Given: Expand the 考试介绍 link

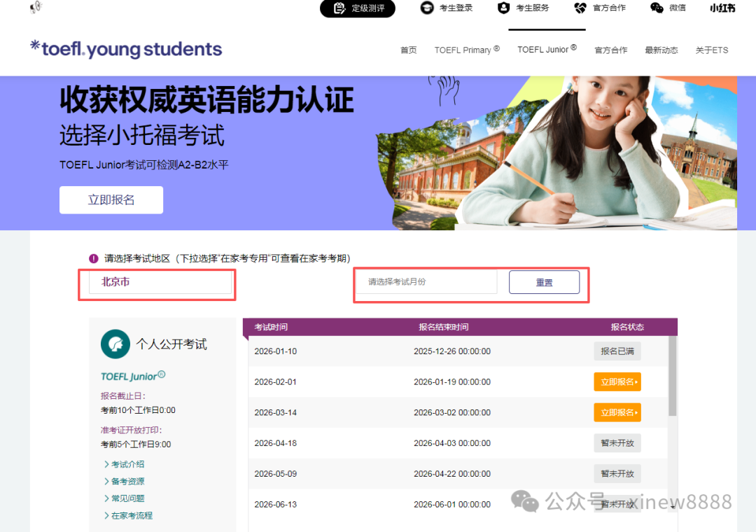Looking at the screenshot, I should pyautogui.click(x=127, y=465).
